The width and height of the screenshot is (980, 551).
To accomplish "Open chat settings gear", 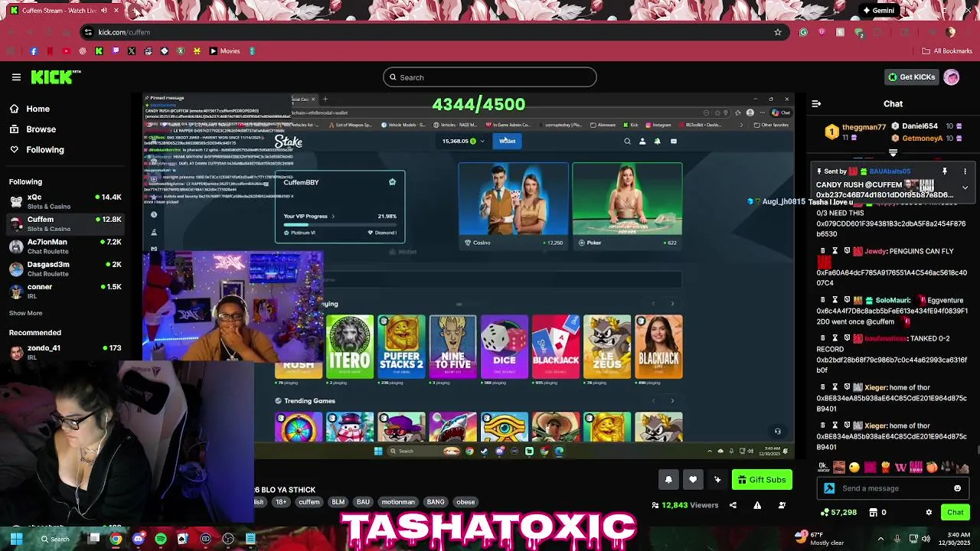I will [x=929, y=513].
